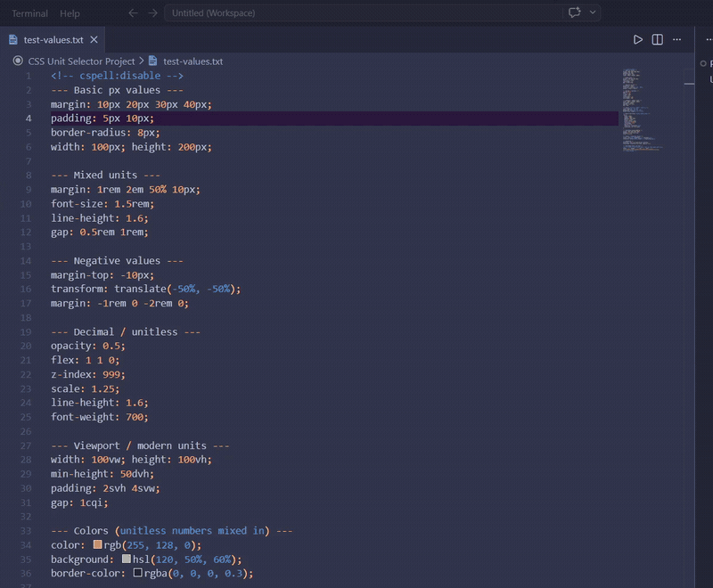
Task: Click "--- Mixed units ---" header line
Action: point(105,176)
